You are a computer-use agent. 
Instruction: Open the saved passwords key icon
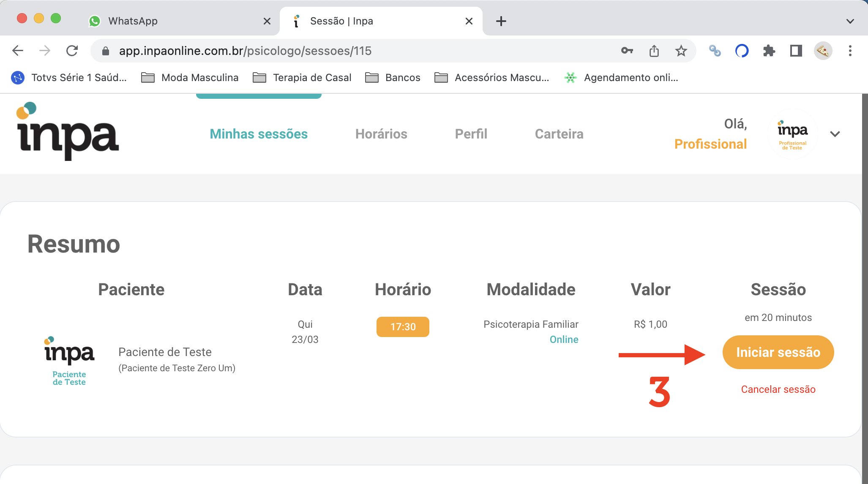[x=627, y=51]
